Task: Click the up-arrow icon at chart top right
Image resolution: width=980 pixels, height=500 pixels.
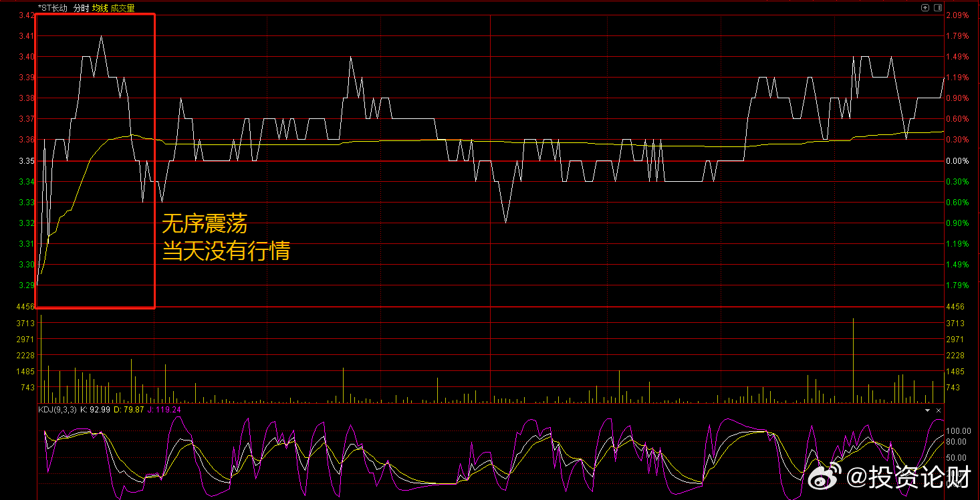Action: [925, 8]
